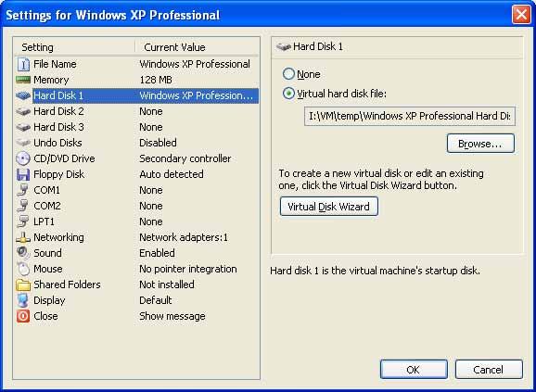
Task: Click the Sound speaker icon
Action: [23, 253]
